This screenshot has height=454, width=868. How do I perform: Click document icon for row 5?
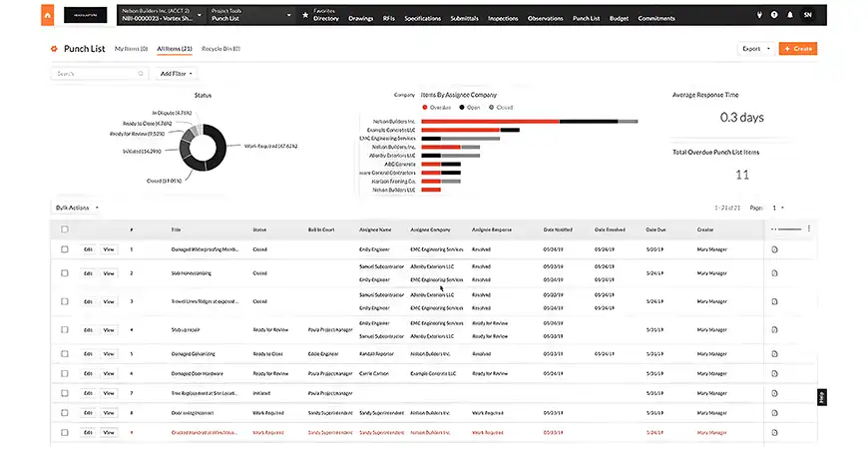pos(774,352)
